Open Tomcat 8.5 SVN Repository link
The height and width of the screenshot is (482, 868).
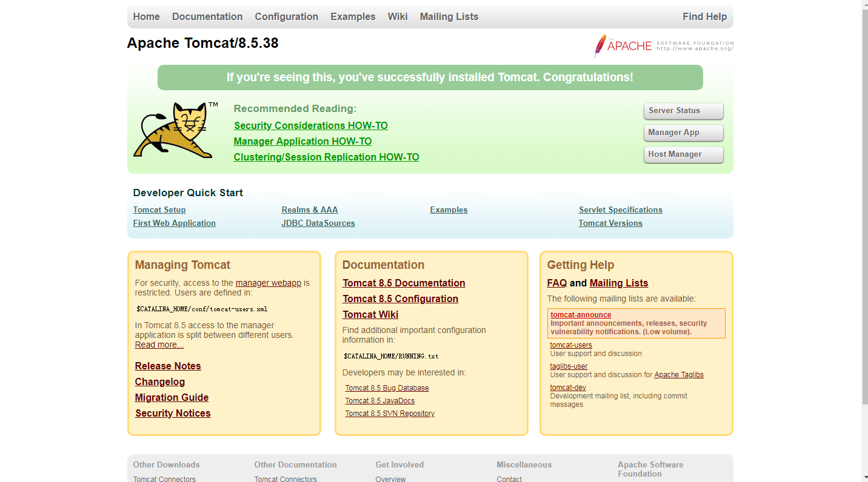click(390, 414)
